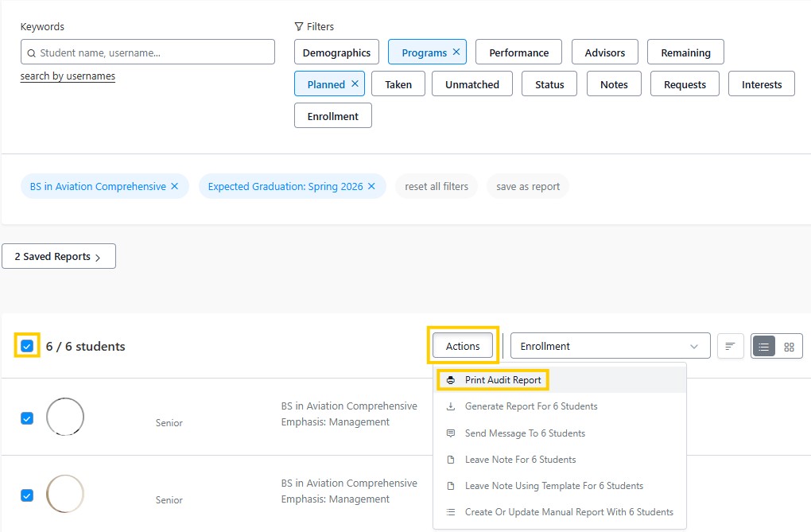Select Leave Note For 6 Students
This screenshot has width=811, height=532.
(560, 459)
